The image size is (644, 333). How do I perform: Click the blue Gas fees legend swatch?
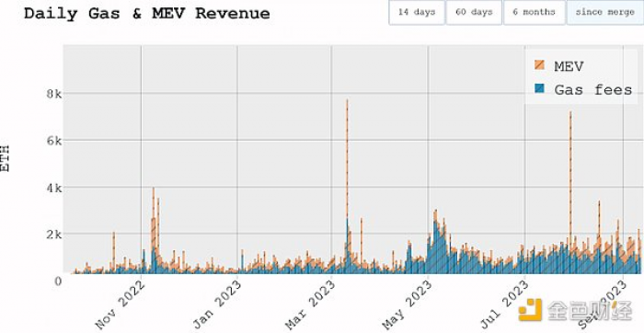[x=539, y=88]
